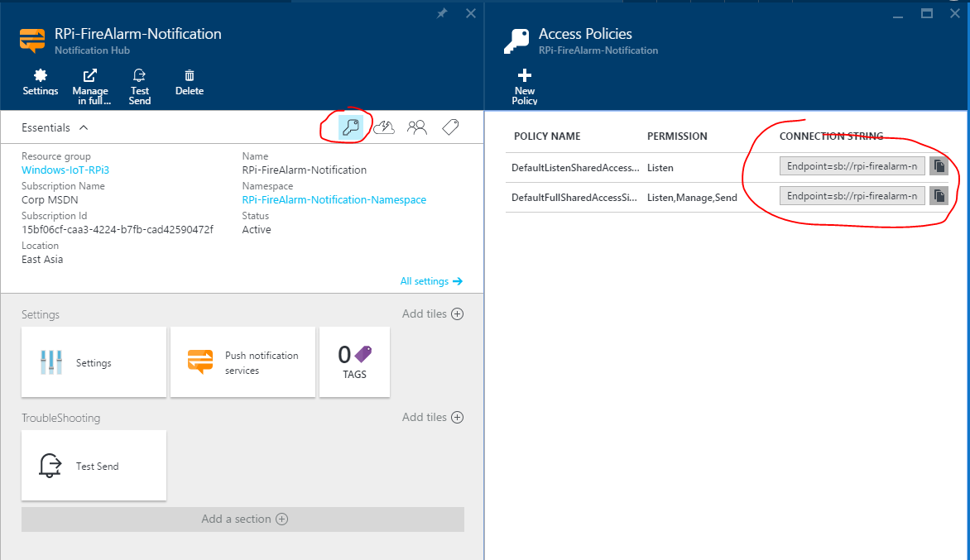970x560 pixels.
Task: Pin the Notification Hub blade
Action: [x=442, y=13]
